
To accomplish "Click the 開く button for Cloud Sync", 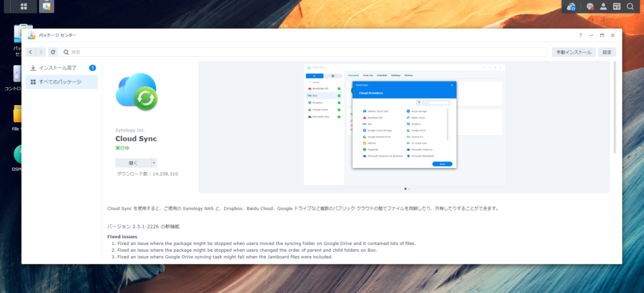I will point(132,163).
